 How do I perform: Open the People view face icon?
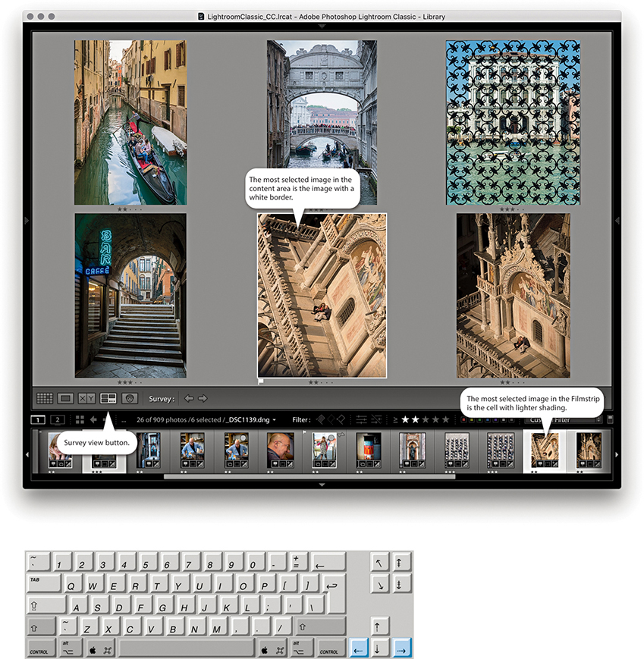[x=130, y=398]
